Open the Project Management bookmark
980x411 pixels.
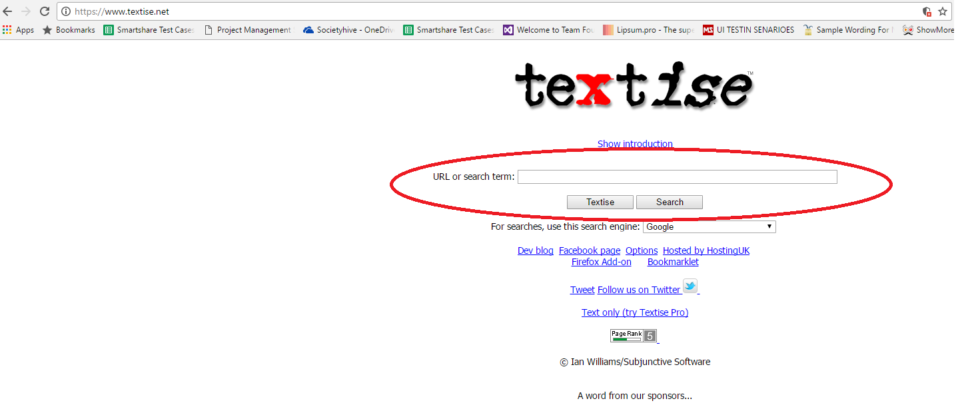click(x=248, y=30)
